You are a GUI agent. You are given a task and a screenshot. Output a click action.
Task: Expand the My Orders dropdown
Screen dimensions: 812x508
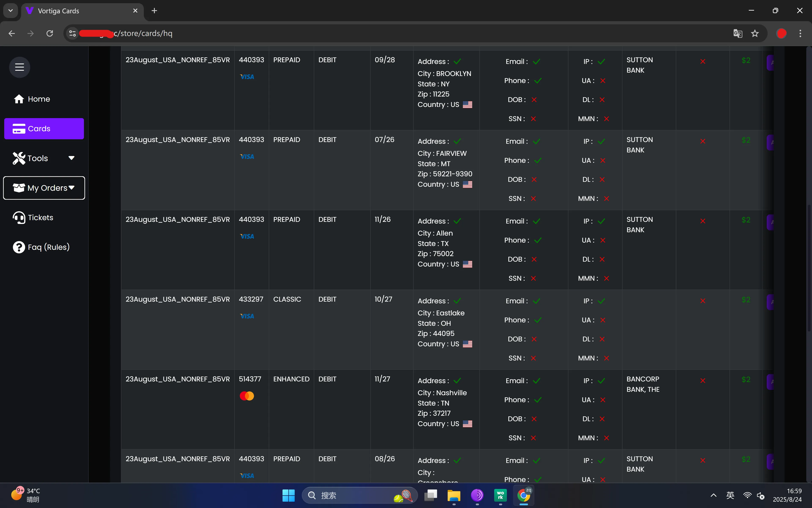tap(44, 188)
